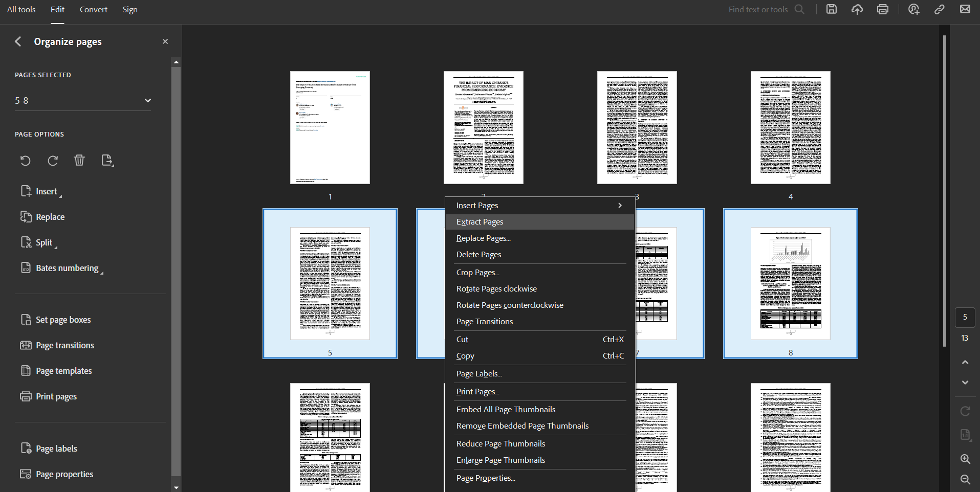Screen dimensions: 980x492
Task: Click the Replace button in sidebar
Action: [50, 217]
